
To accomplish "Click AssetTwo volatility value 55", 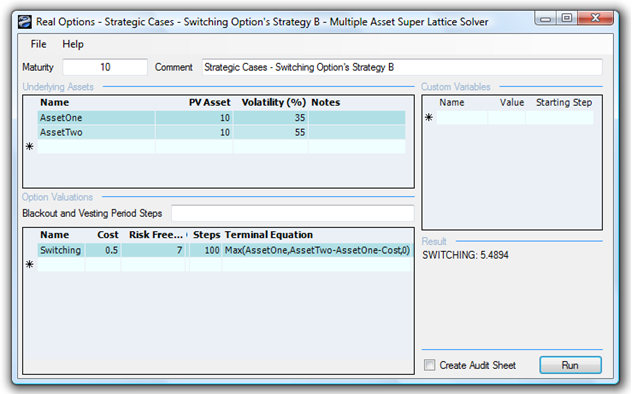I will 270,132.
